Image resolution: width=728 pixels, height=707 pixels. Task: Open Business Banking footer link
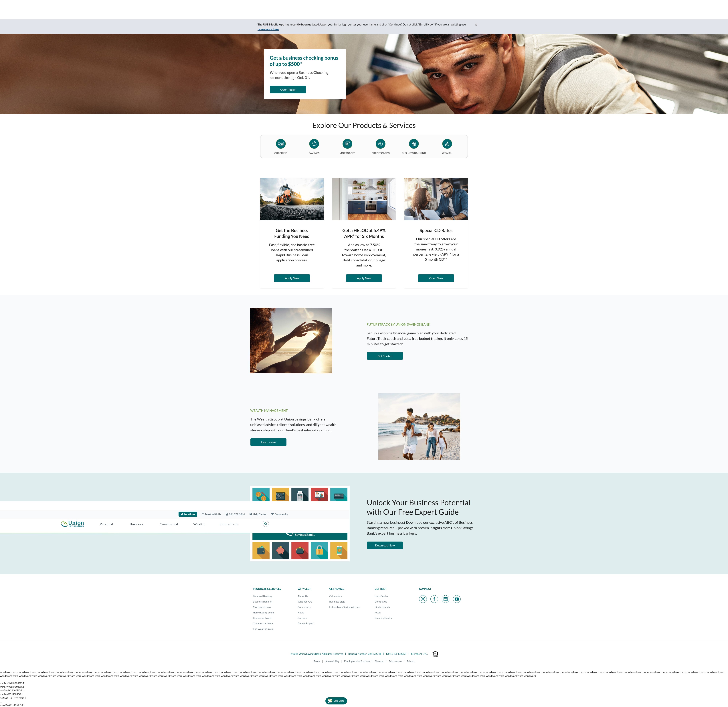pyautogui.click(x=263, y=601)
